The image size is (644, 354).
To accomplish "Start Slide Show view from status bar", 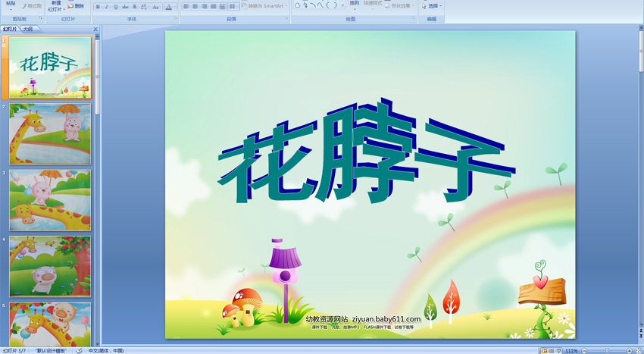I will pyautogui.click(x=558, y=351).
